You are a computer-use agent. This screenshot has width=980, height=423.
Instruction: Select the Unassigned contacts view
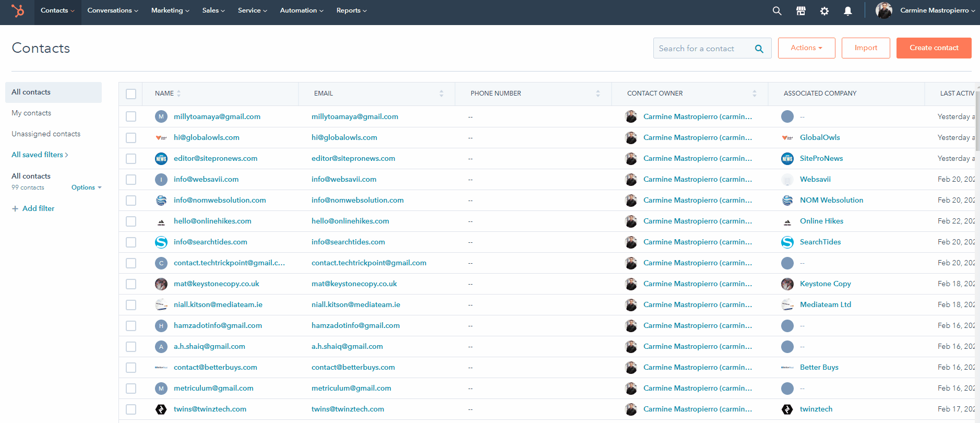(46, 134)
